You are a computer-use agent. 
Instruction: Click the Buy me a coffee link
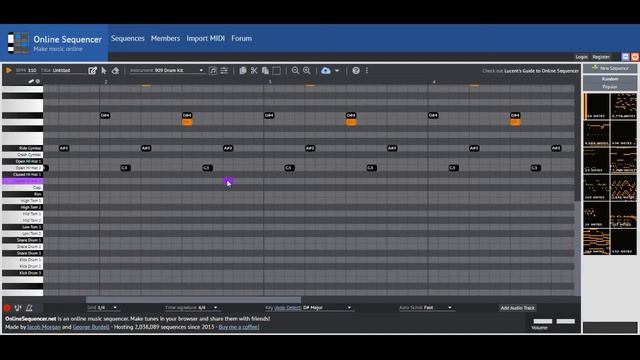coord(239,327)
